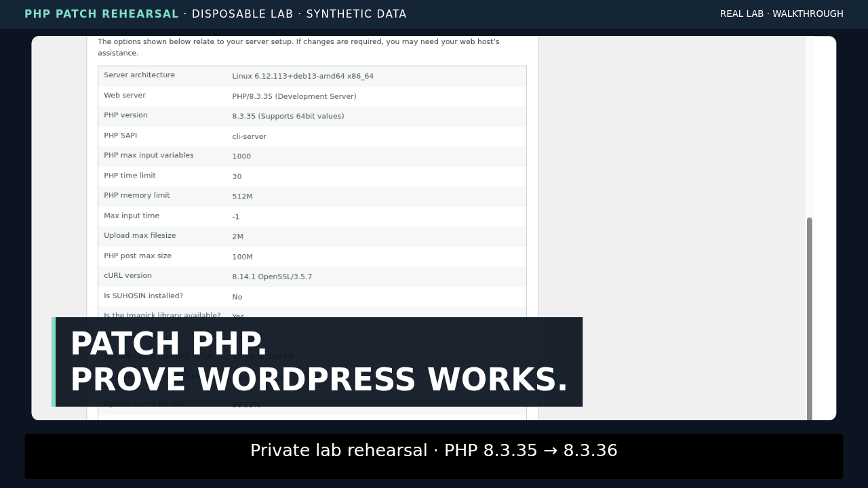
Task: Click the "PHP version" row label
Action: (x=125, y=115)
